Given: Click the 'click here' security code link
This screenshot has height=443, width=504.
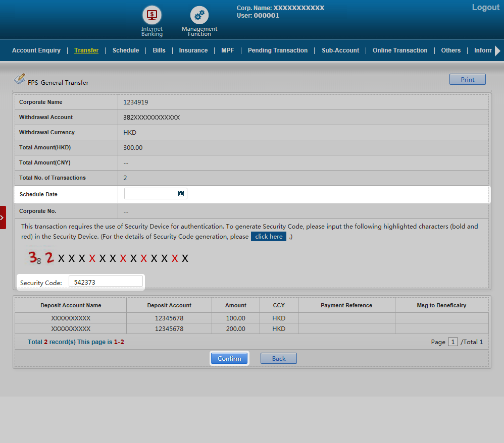Looking at the screenshot, I should click(x=269, y=237).
